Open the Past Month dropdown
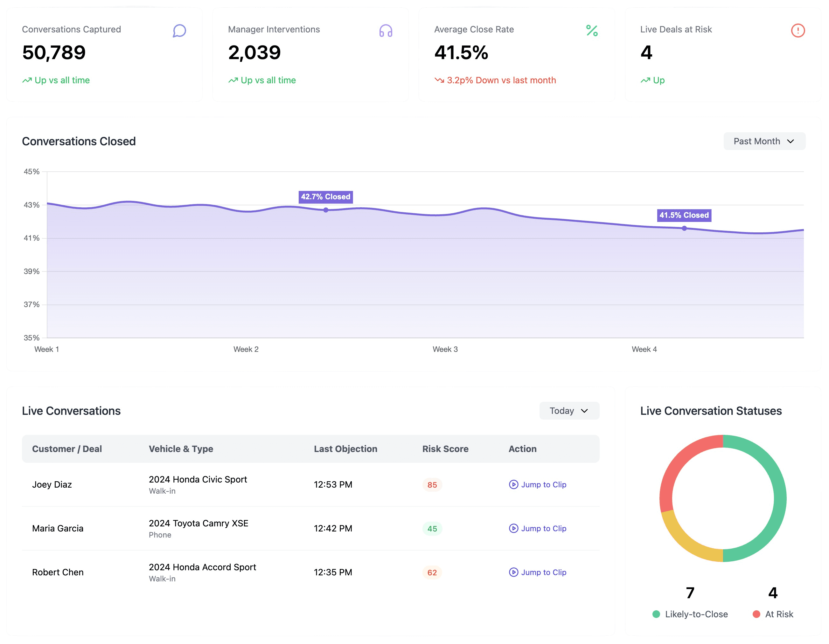829x644 pixels. [x=764, y=141]
